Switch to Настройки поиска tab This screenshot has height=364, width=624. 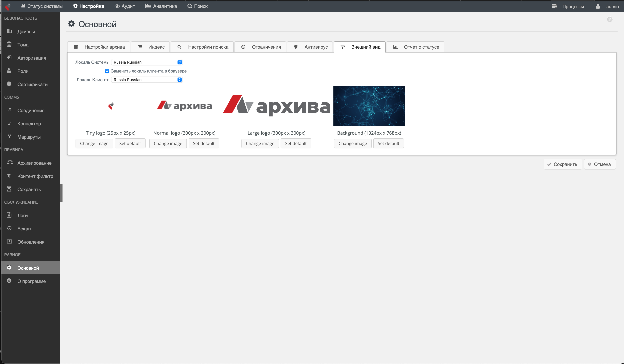pyautogui.click(x=202, y=47)
